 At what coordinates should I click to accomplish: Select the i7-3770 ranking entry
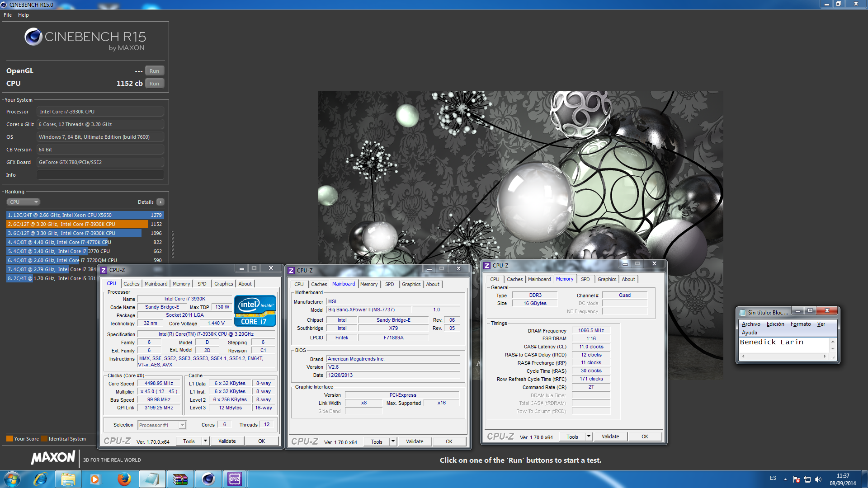pyautogui.click(x=85, y=251)
